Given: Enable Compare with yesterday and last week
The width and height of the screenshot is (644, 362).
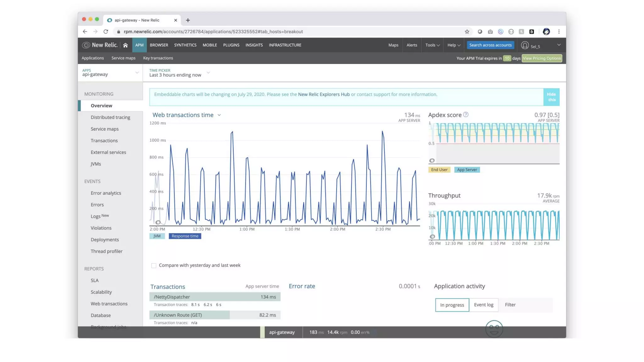Looking at the screenshot, I should [x=154, y=266].
